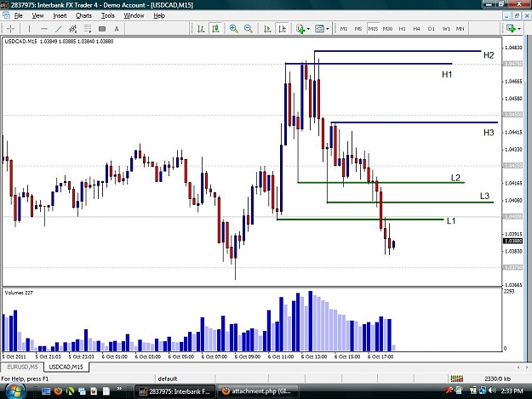
Task: Open the Help menu
Action: click(159, 15)
